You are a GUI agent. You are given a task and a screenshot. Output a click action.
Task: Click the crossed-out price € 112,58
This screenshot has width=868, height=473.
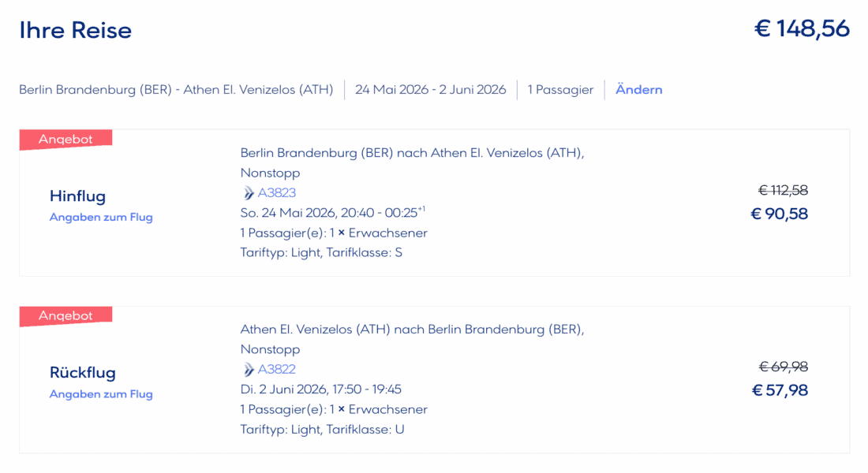click(x=783, y=190)
